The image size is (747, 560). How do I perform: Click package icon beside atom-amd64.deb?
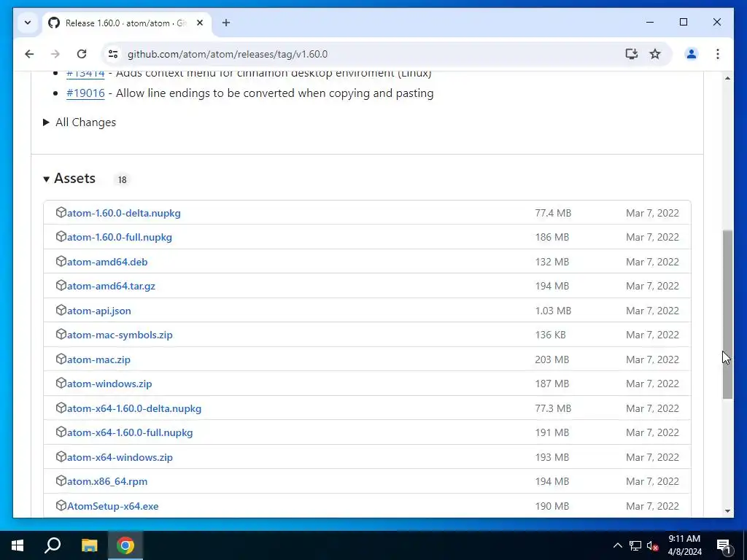tap(61, 261)
